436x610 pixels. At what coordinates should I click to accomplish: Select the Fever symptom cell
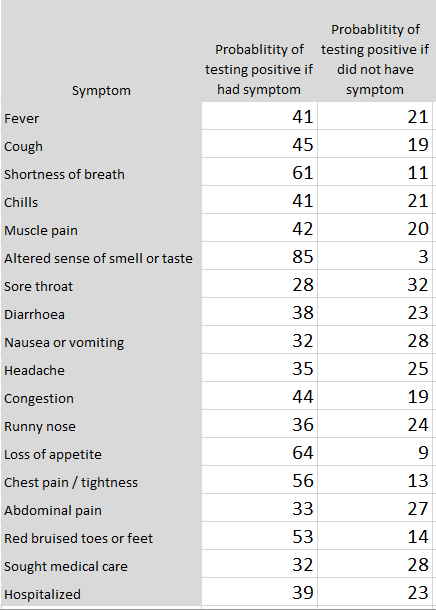(101, 116)
